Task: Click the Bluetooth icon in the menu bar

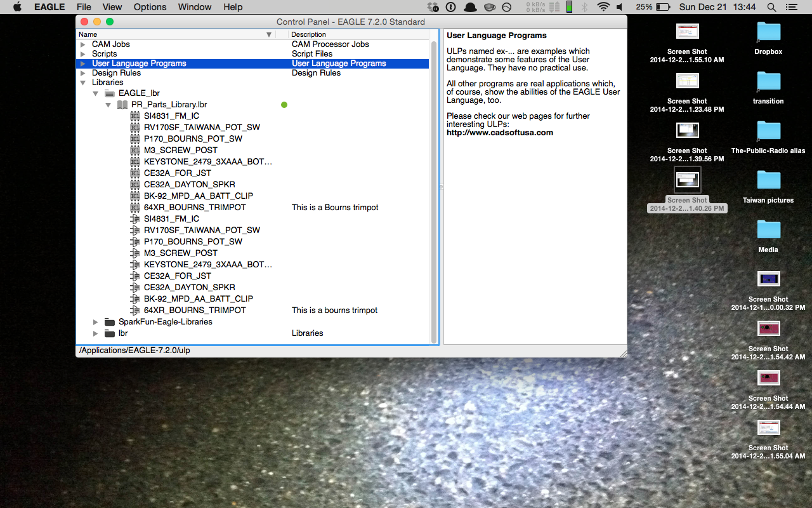Action: tap(585, 7)
